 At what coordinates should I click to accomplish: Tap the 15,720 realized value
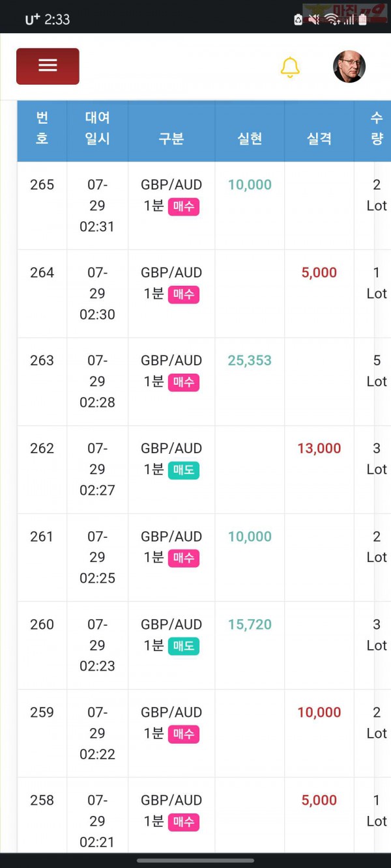250,624
